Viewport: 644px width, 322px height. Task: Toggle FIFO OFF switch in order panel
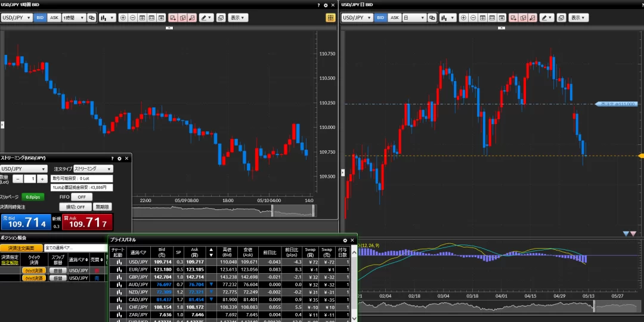[x=82, y=197]
